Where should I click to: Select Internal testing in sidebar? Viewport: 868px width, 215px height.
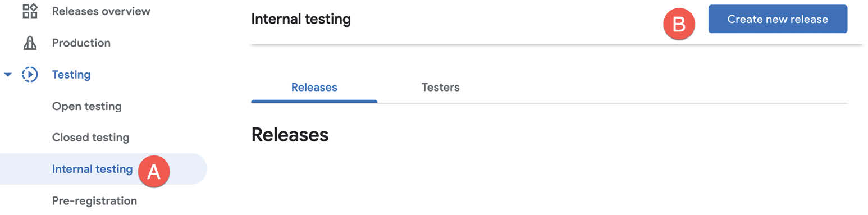pyautogui.click(x=92, y=169)
